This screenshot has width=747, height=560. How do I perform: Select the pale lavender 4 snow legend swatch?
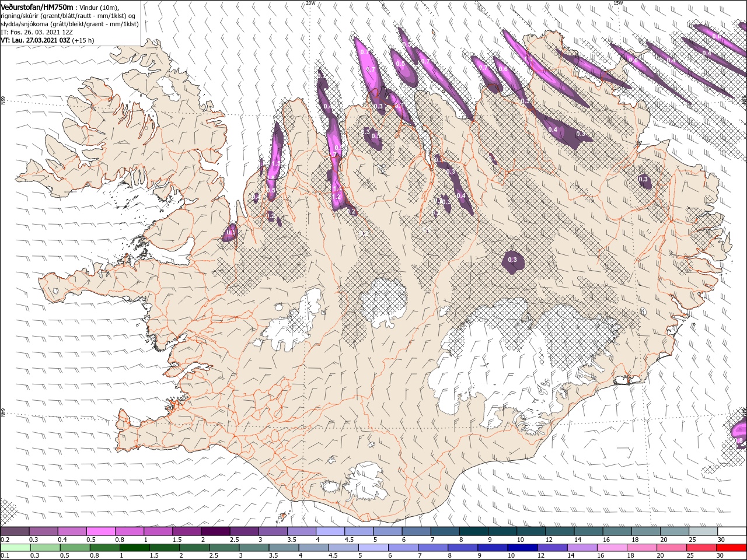click(x=330, y=531)
